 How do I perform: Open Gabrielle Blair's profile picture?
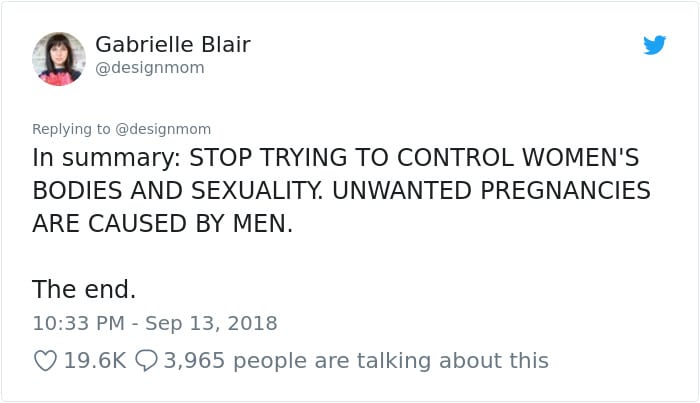(59, 58)
